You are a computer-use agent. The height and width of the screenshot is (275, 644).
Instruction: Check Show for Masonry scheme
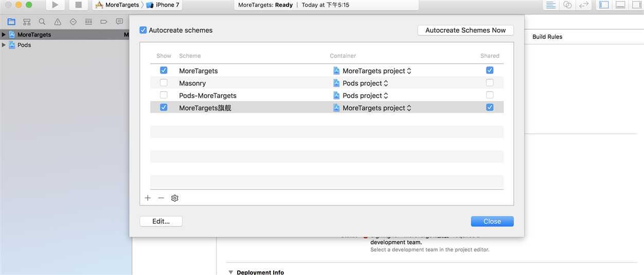coord(164,82)
